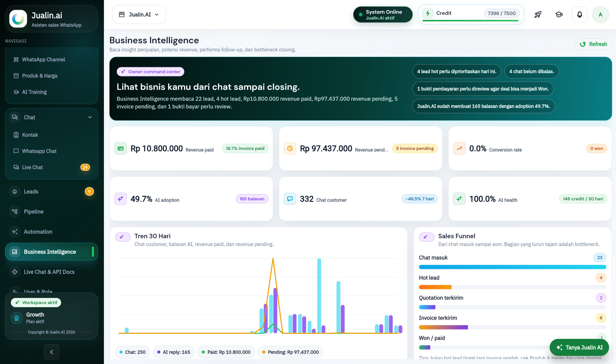This screenshot has width=616, height=364.
Task: Open Live Chat & API Docs page
Action: pyautogui.click(x=51, y=272)
